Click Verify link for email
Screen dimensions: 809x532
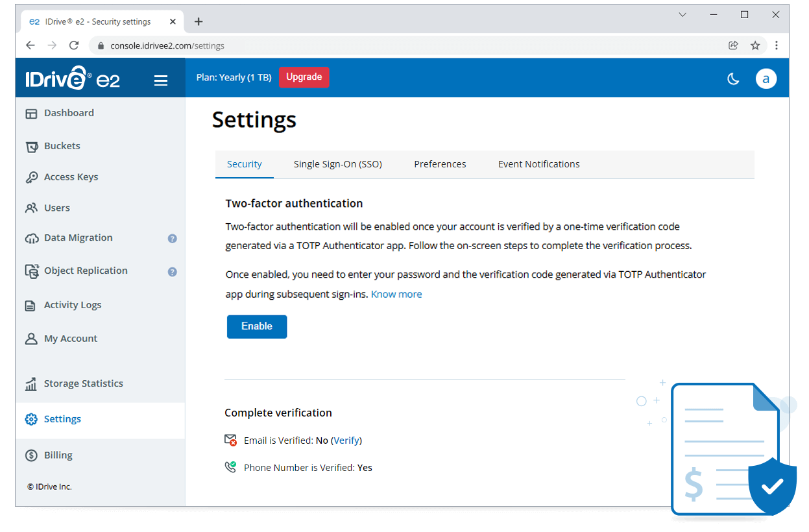point(346,441)
